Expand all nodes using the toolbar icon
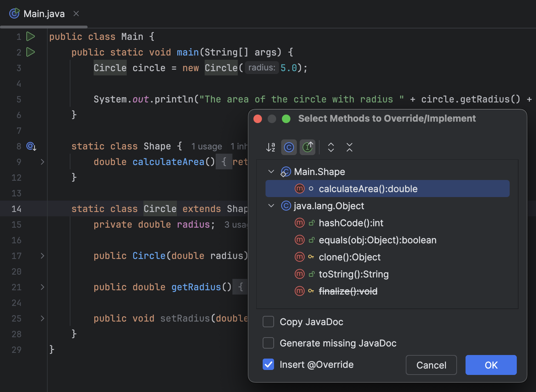This screenshot has height=392, width=536. coord(330,147)
